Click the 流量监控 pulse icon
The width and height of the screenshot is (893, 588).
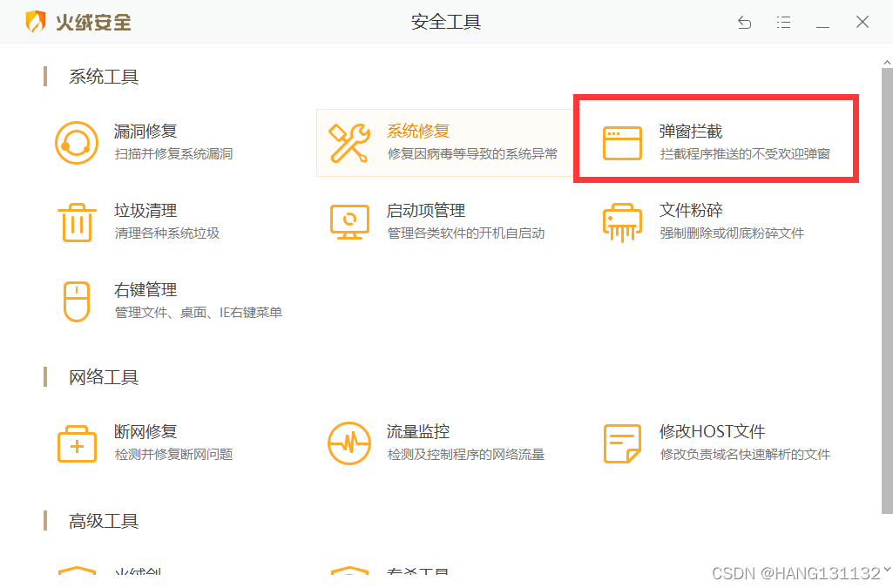(349, 443)
